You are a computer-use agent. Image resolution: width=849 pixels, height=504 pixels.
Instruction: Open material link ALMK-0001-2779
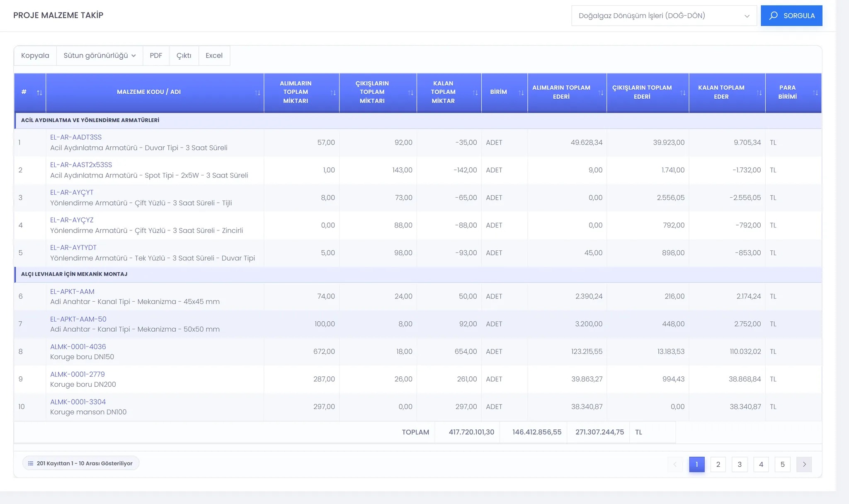tap(78, 374)
